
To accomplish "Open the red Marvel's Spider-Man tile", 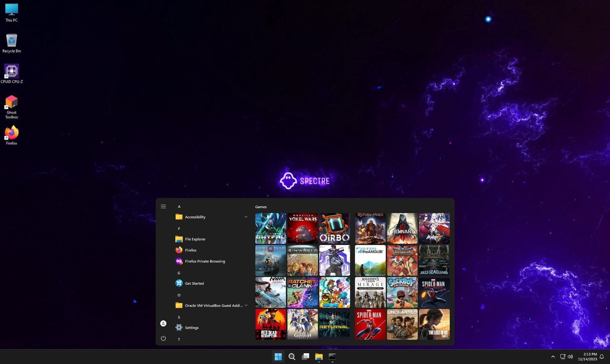I will [x=370, y=324].
